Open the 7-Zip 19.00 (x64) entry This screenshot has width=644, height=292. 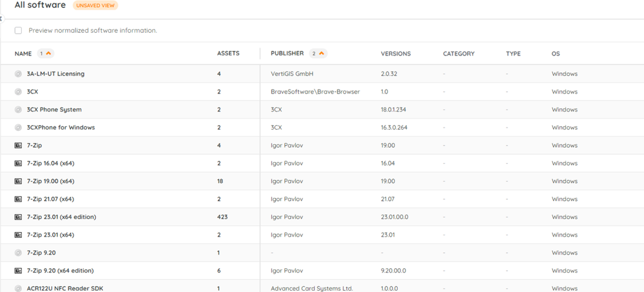pyautogui.click(x=50, y=181)
